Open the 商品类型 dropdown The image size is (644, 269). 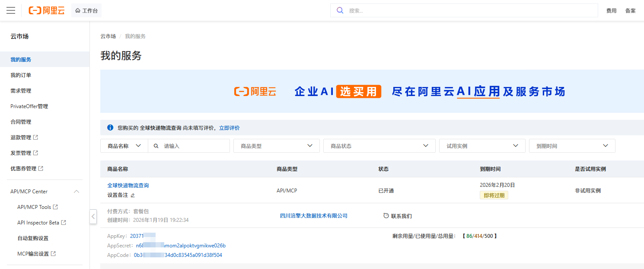(277, 146)
